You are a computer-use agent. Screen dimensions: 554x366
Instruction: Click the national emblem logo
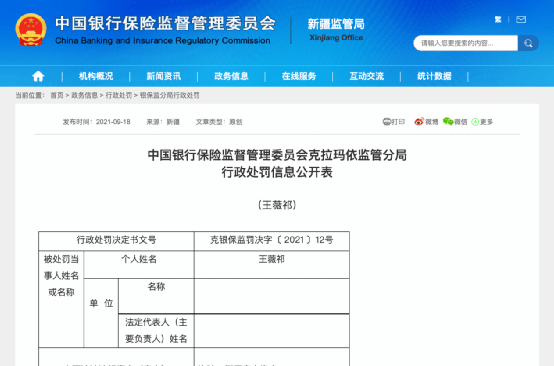31,30
